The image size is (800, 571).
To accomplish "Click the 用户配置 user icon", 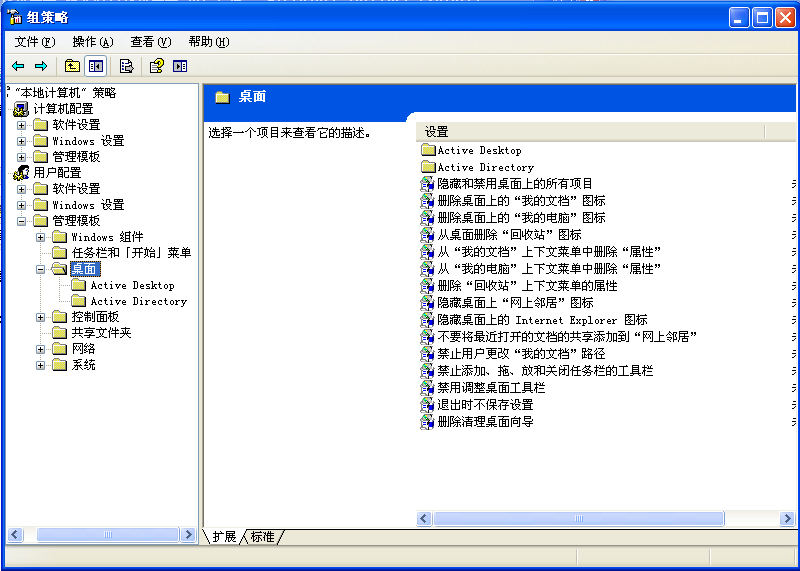I will tap(21, 172).
